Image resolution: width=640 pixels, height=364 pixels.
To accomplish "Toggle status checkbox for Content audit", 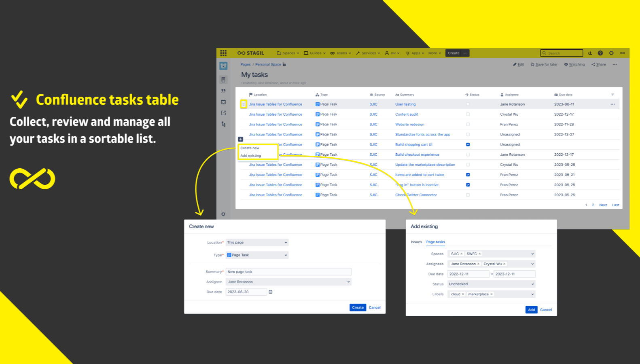I will pos(468,114).
